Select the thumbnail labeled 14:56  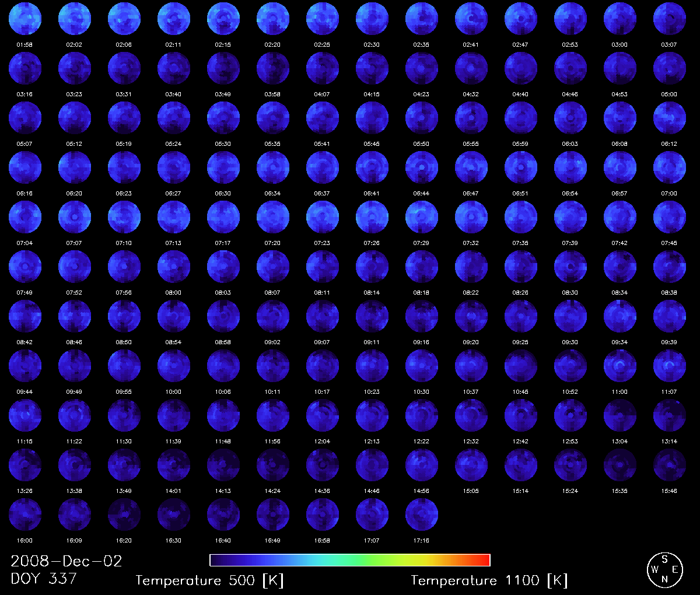click(x=422, y=465)
